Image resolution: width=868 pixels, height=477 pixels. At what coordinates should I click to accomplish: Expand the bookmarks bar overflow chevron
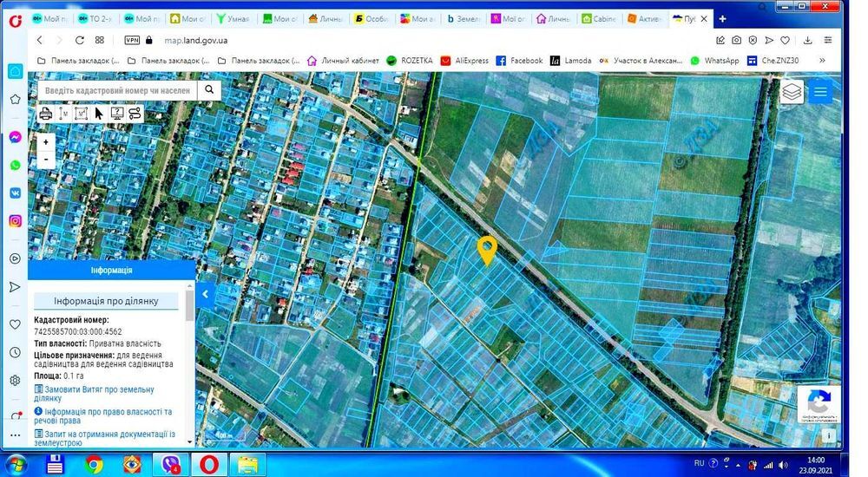823,61
